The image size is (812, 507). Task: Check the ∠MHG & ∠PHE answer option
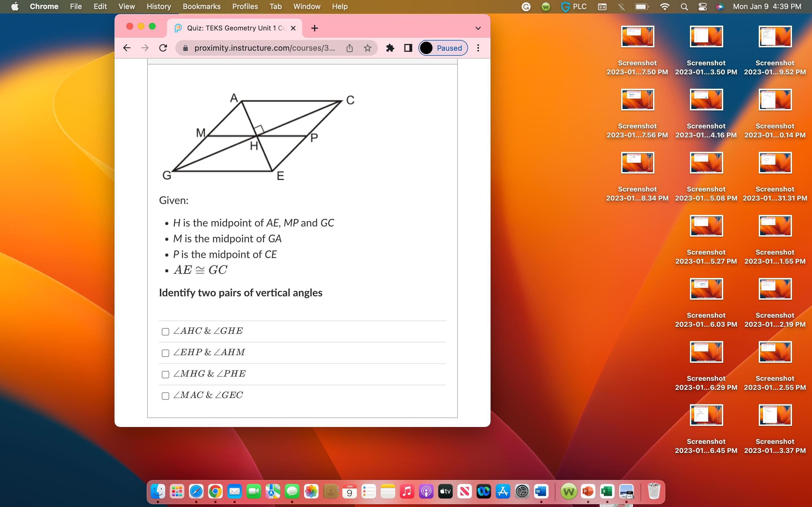click(166, 375)
